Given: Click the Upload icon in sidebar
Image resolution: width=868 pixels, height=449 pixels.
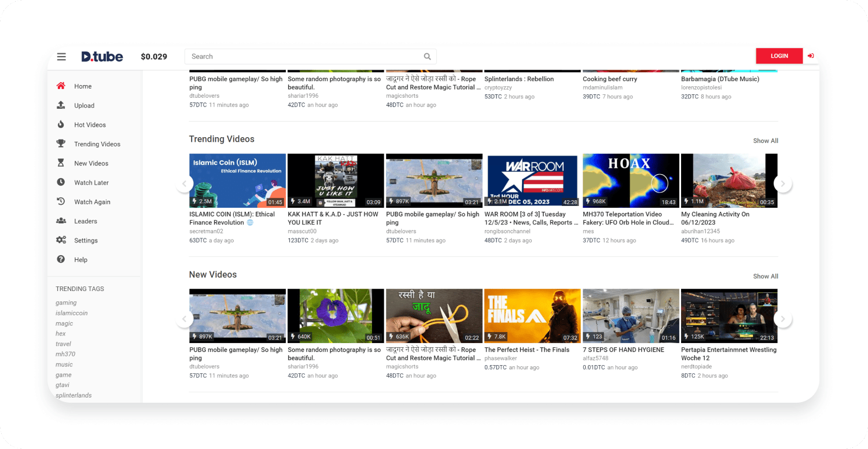Looking at the screenshot, I should tap(61, 105).
